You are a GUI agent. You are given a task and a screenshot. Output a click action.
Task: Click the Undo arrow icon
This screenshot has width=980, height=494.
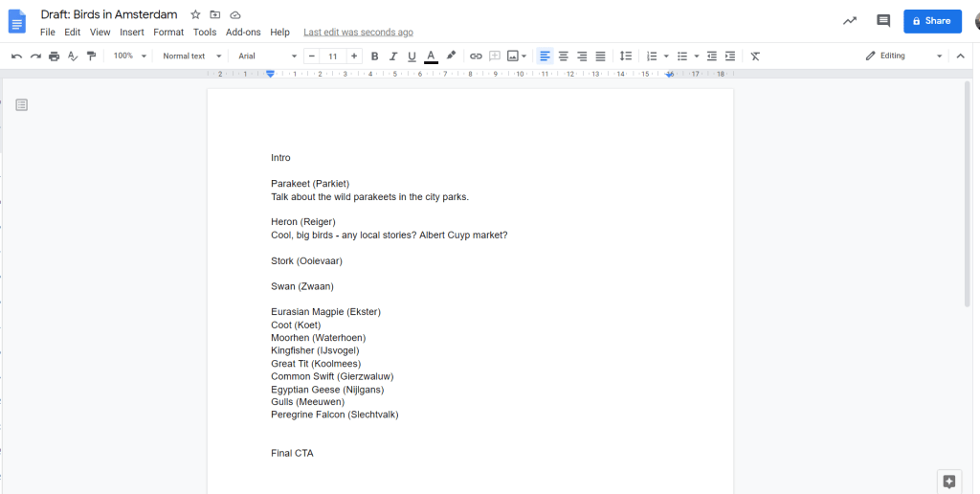tap(16, 56)
